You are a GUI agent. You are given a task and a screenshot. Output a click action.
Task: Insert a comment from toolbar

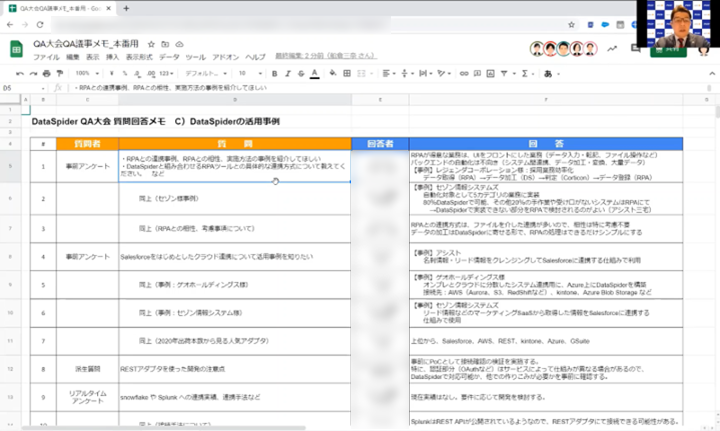tap(478, 73)
